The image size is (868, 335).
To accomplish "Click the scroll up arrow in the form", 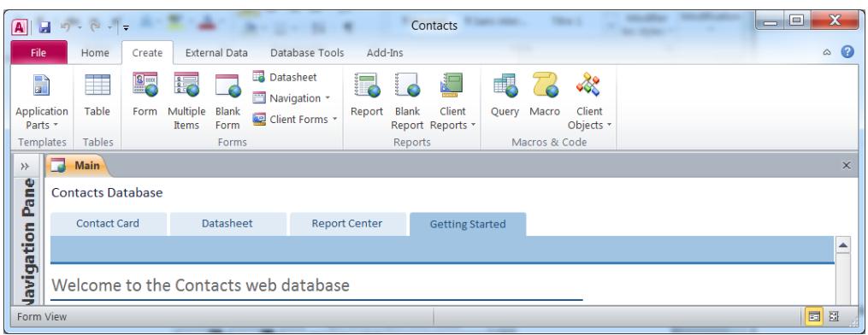I will (843, 245).
